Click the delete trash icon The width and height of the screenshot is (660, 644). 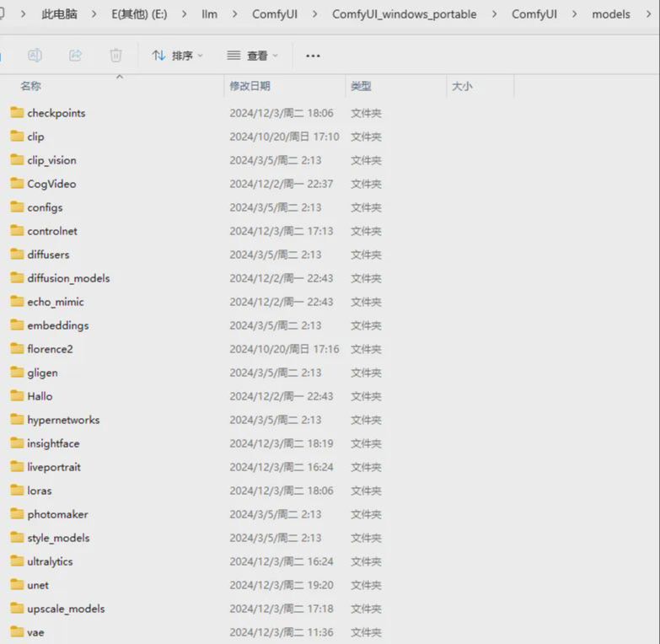pos(115,55)
